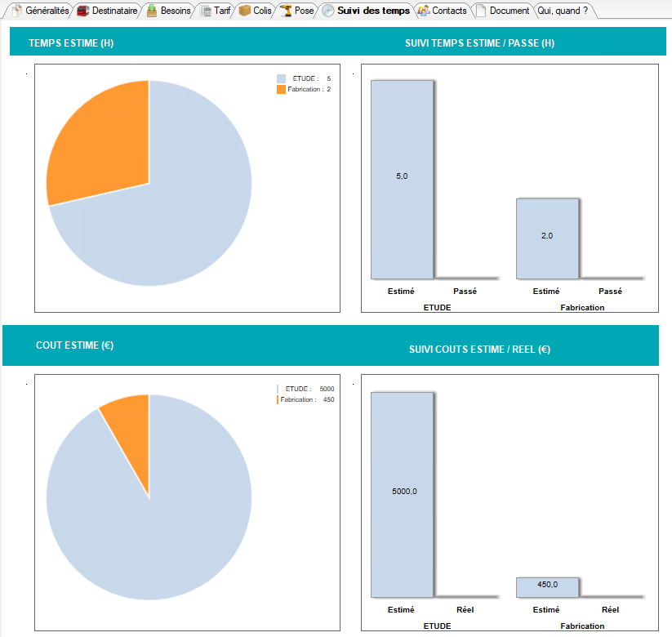The width and height of the screenshot is (672, 637).
Task: Click the red Destinataire tab icon
Action: (x=82, y=11)
